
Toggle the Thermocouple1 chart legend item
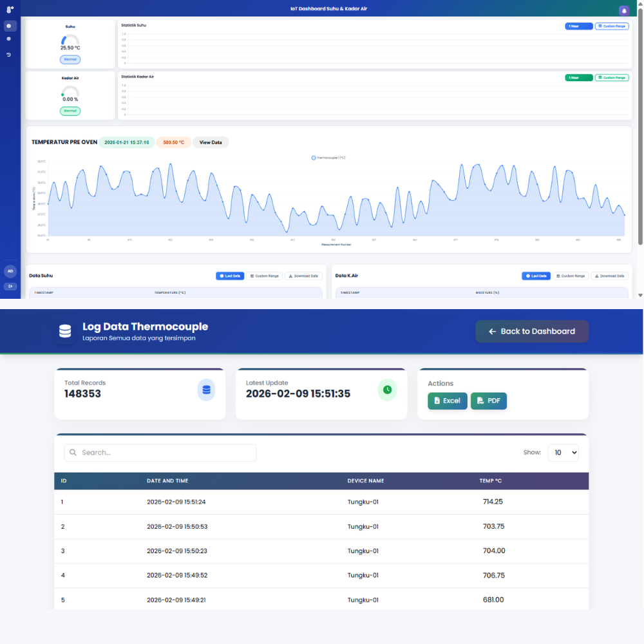(x=328, y=157)
